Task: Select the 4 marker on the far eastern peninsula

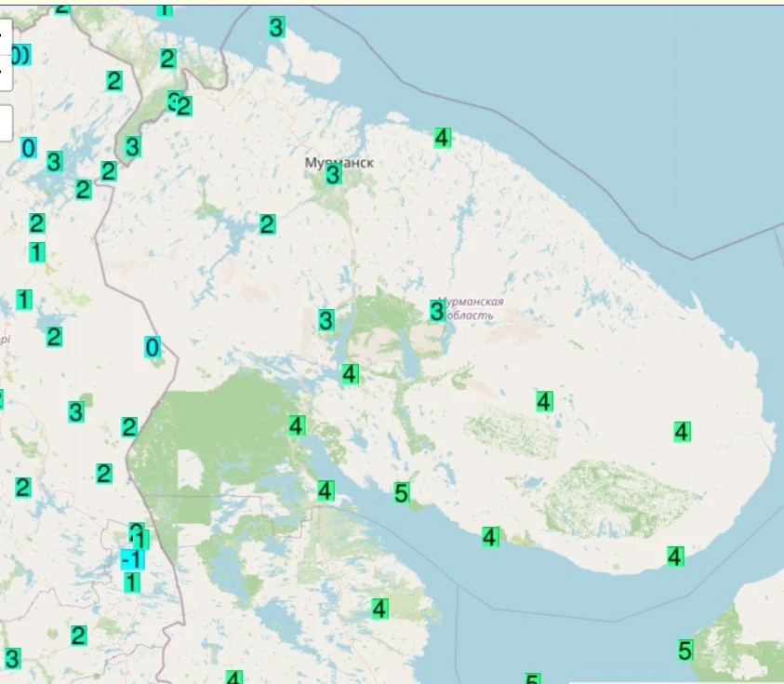Action: (682, 432)
